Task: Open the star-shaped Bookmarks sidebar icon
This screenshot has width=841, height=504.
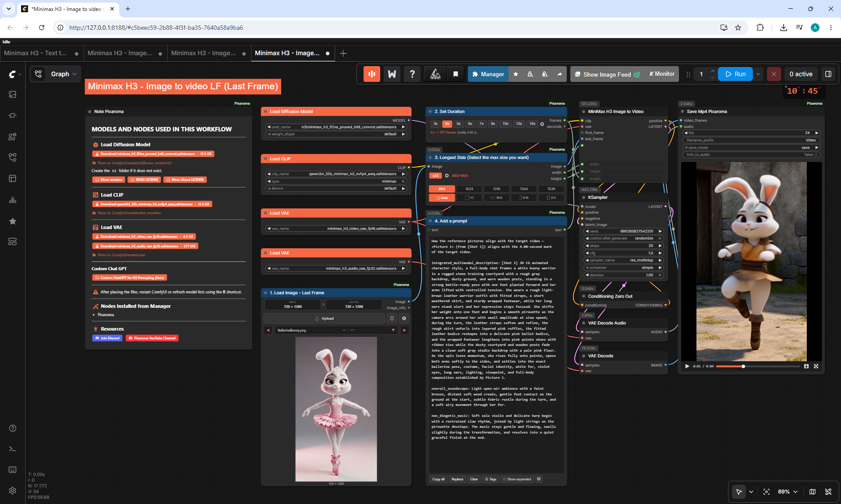Action: (x=13, y=221)
